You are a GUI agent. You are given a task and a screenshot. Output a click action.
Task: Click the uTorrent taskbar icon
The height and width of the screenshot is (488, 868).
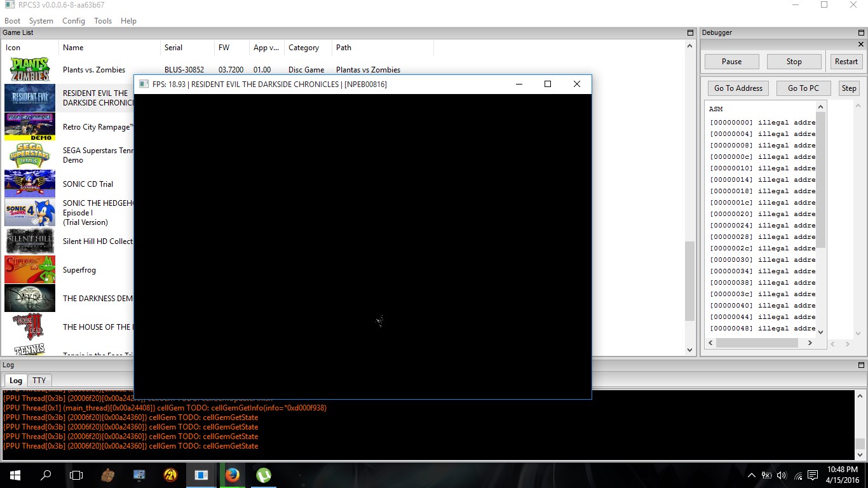pyautogui.click(x=263, y=475)
